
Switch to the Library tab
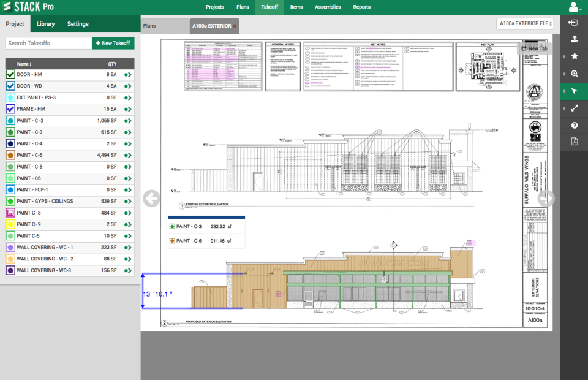[45, 24]
